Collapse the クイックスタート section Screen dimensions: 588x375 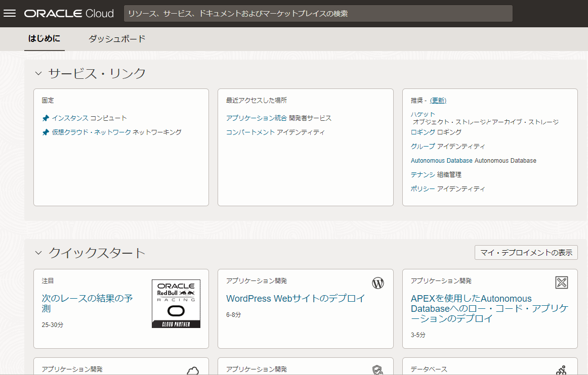tap(38, 253)
